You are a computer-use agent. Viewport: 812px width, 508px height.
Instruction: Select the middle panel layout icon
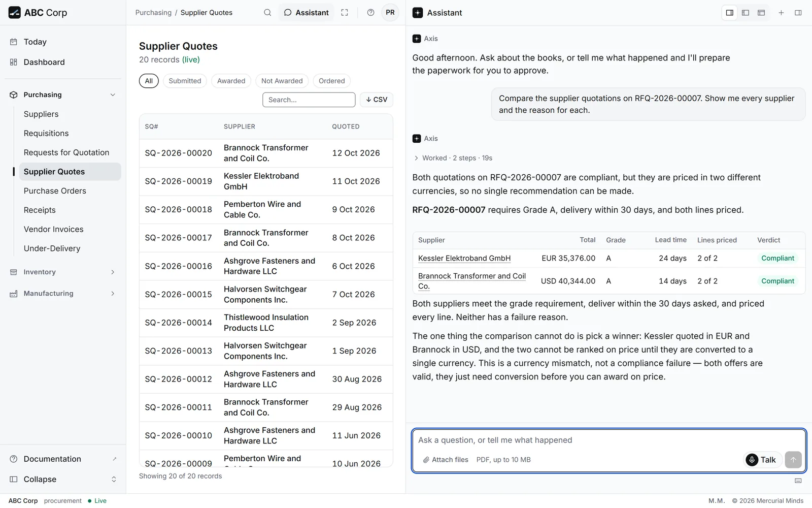click(746, 13)
